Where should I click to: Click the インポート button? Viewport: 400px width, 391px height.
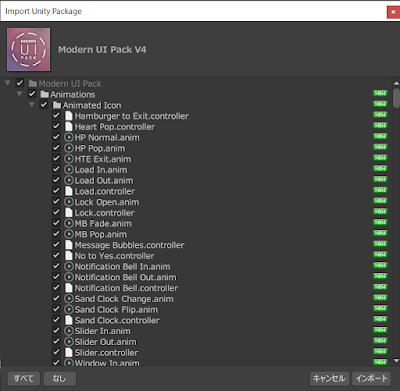coord(371,378)
